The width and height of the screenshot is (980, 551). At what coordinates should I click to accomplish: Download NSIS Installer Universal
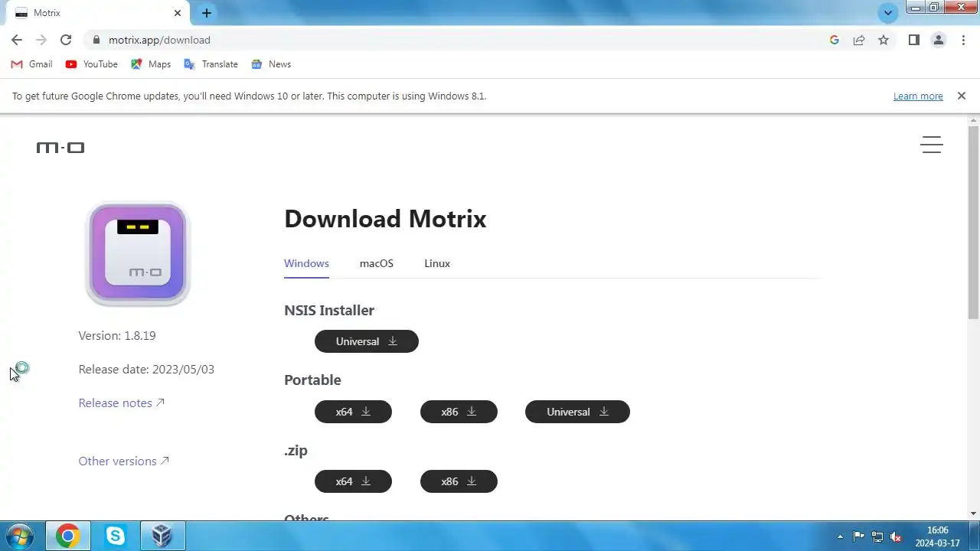tap(367, 341)
